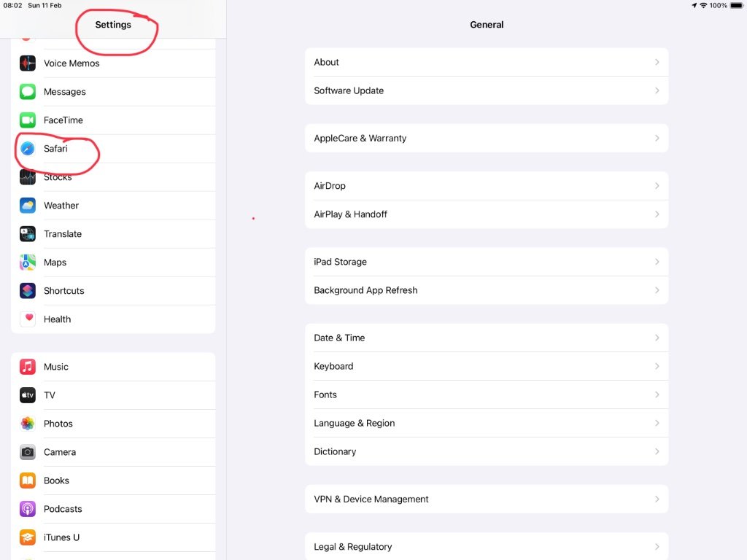Open Background App Refresh
The image size is (747, 560).
point(487,290)
